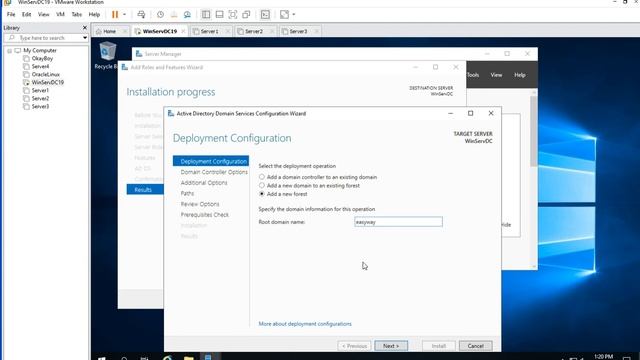Open the VM menu
Image resolution: width=640 pixels, height=360 pixels.
coord(60,14)
